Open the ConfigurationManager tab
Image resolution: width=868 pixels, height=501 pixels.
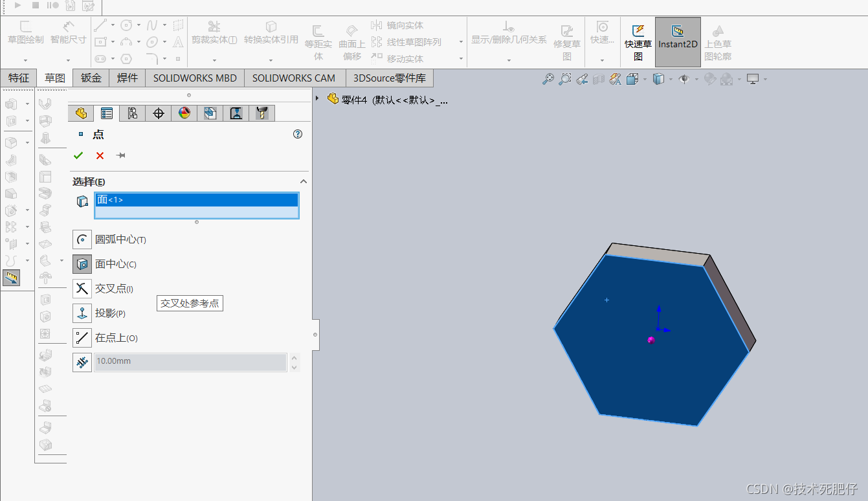(133, 113)
